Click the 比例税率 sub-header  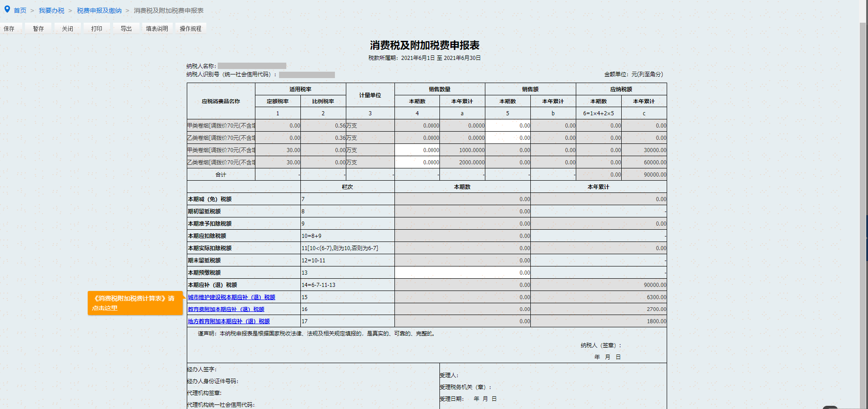click(323, 101)
